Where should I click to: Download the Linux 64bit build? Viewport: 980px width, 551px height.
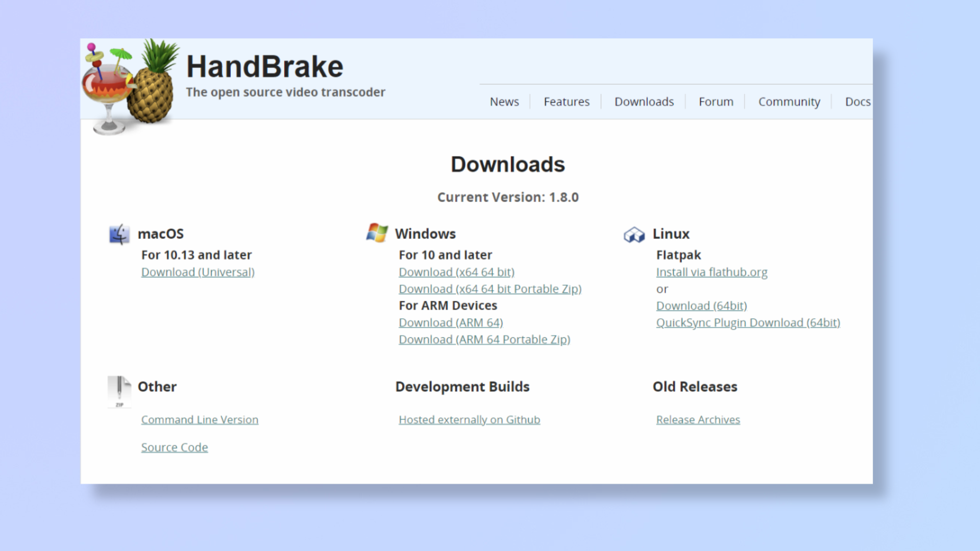pyautogui.click(x=701, y=306)
